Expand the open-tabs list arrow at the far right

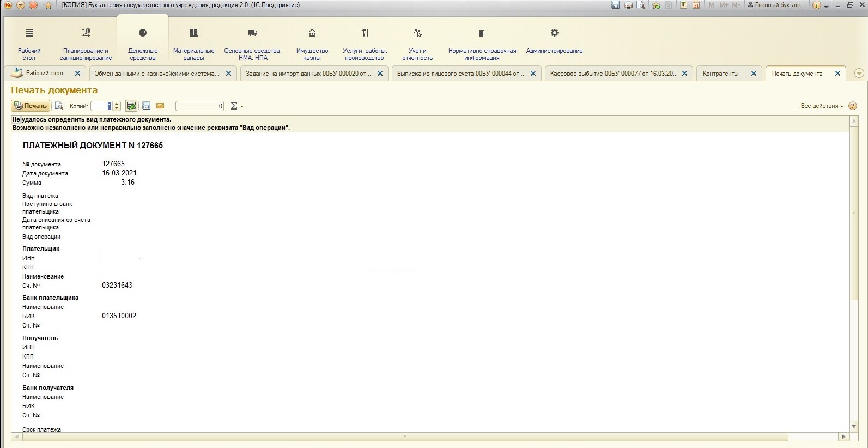click(859, 74)
